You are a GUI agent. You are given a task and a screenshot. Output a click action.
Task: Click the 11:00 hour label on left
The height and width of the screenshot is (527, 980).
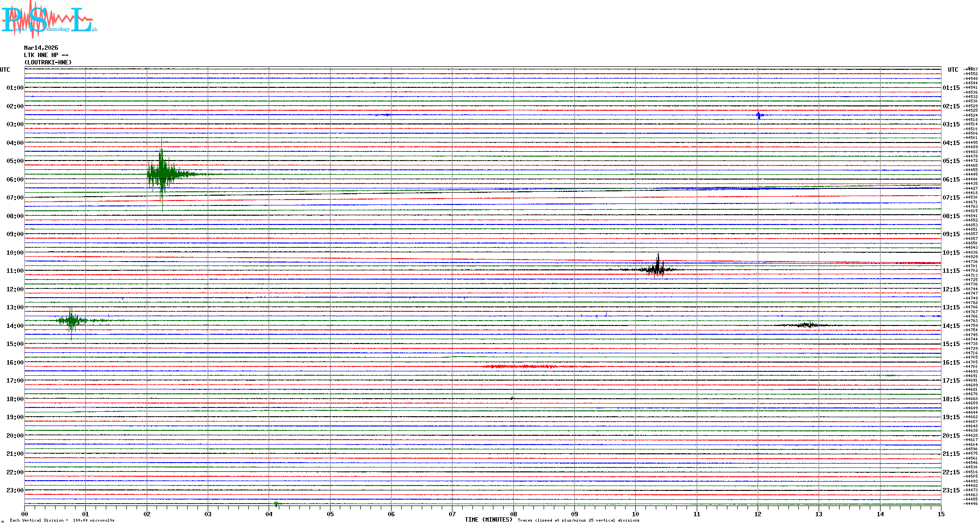15,271
